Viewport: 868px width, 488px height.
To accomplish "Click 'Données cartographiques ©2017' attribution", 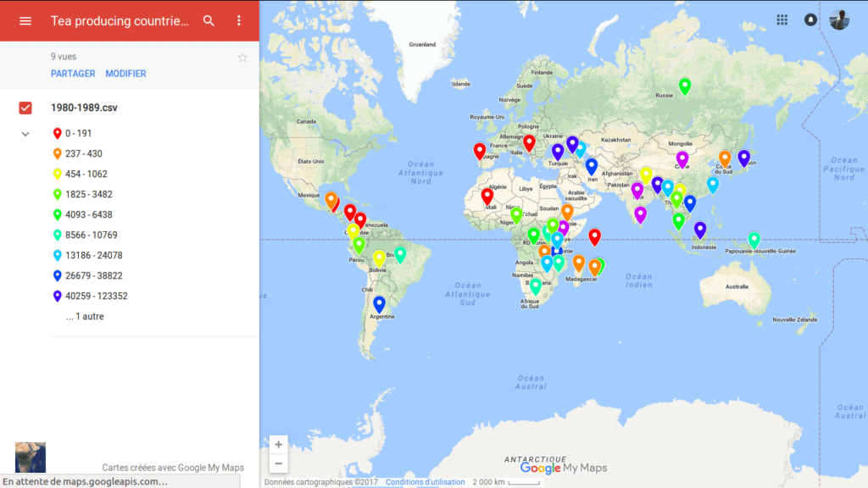I will (x=321, y=482).
